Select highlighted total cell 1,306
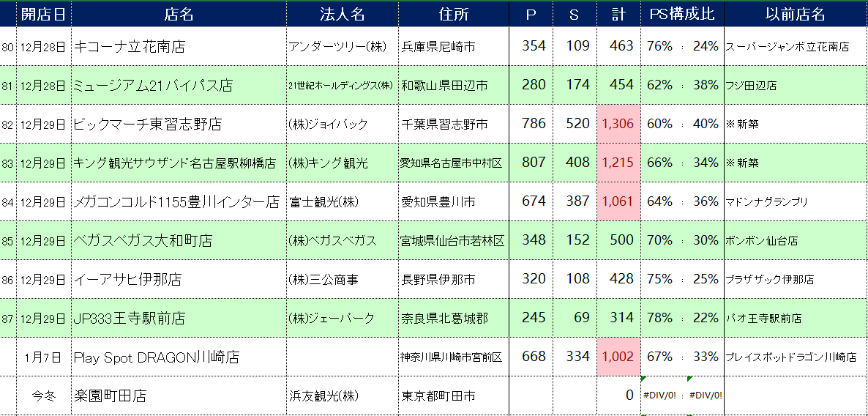Viewport: 868px width, 416px height. click(618, 124)
